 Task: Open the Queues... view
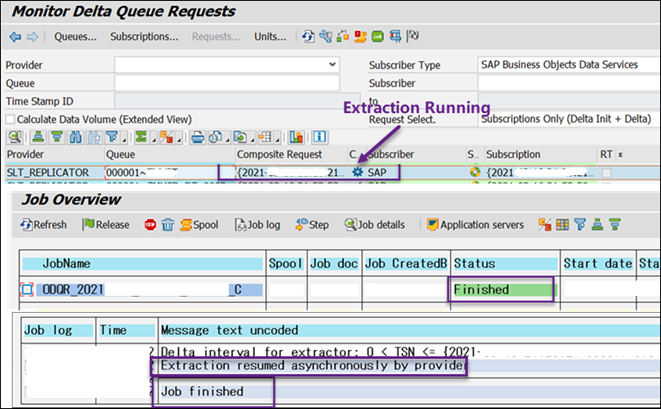coord(75,37)
